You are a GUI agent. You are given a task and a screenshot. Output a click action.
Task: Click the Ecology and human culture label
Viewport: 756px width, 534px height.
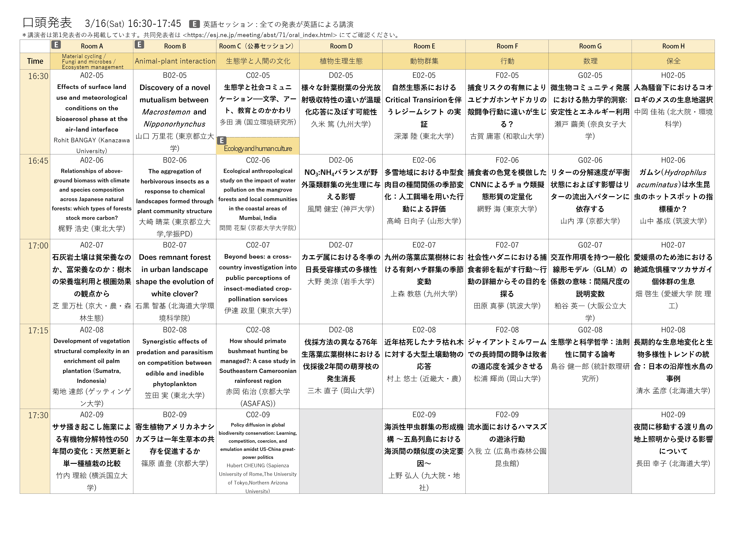[258, 149]
